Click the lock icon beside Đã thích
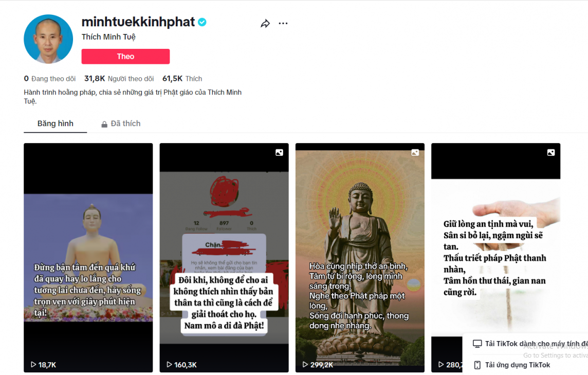 coord(104,124)
